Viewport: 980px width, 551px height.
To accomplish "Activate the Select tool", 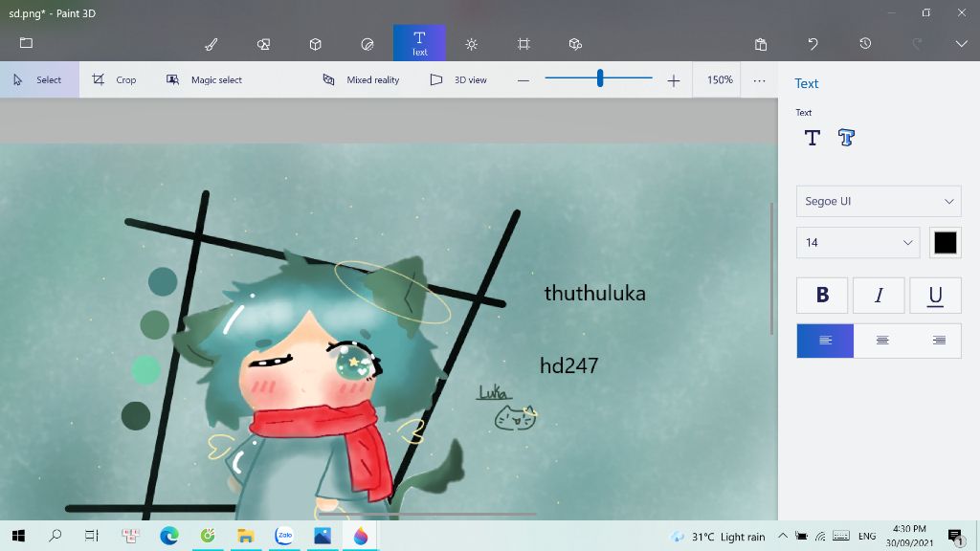I will point(39,80).
